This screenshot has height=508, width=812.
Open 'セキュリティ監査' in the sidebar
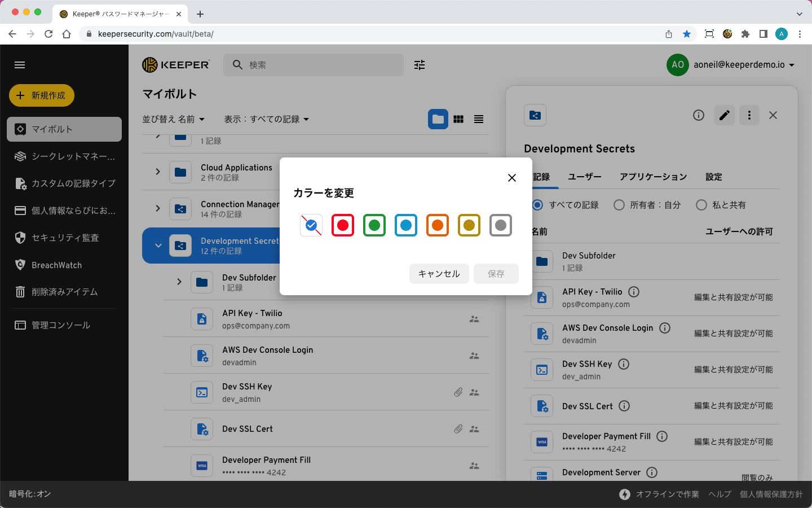65,238
